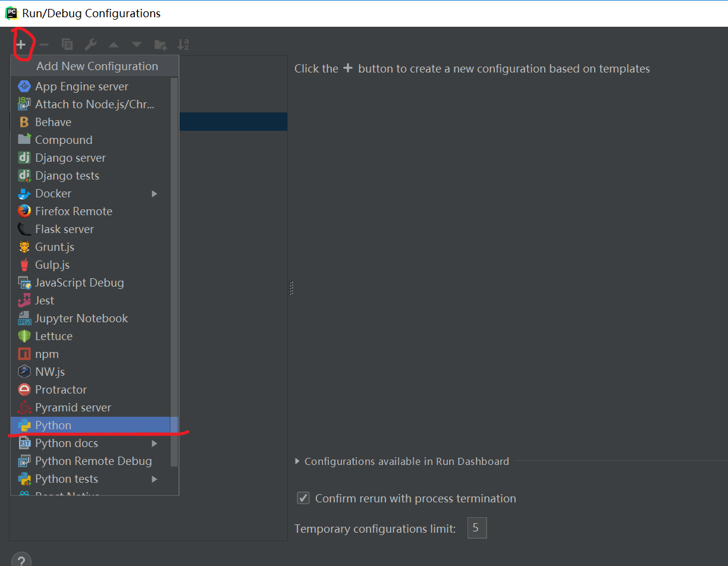Image resolution: width=728 pixels, height=566 pixels.
Task: Click the NW.js hexagon icon
Action: (x=24, y=372)
